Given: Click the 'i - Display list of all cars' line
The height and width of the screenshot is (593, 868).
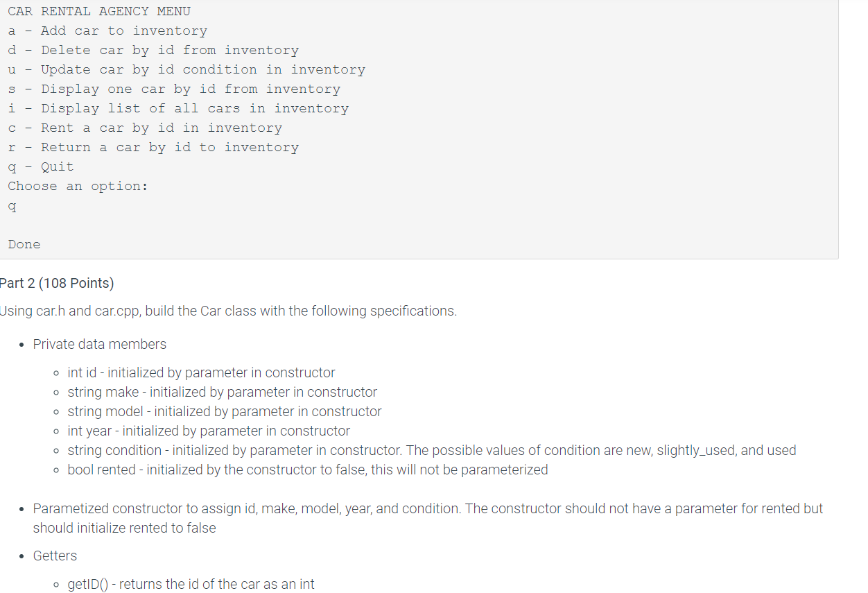Looking at the screenshot, I should [178, 108].
